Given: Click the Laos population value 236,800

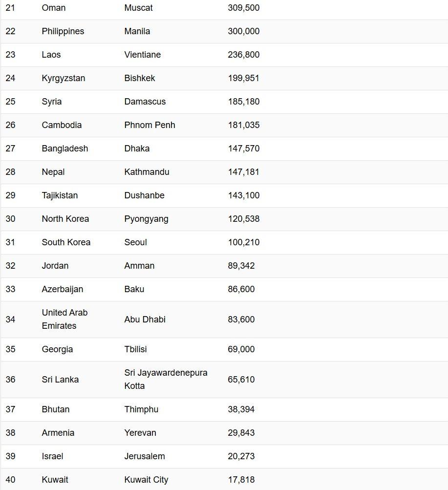Looking at the screenshot, I should click(x=244, y=55).
